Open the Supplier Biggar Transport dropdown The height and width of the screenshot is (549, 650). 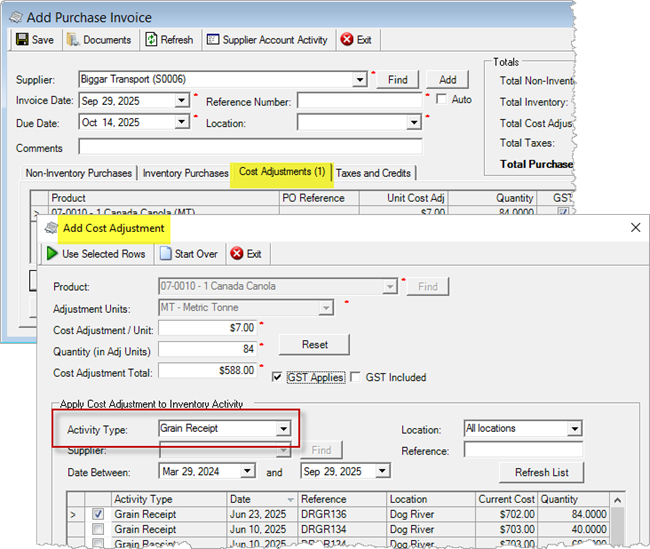click(x=359, y=79)
